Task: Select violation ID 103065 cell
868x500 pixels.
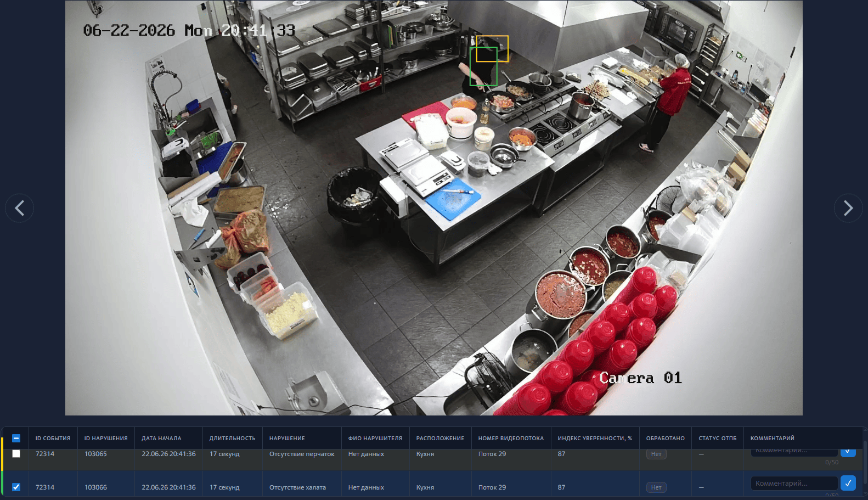Action: [95, 454]
